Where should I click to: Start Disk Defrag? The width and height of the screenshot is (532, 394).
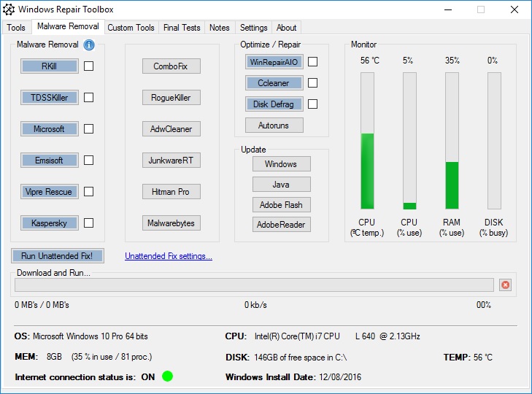pos(274,104)
